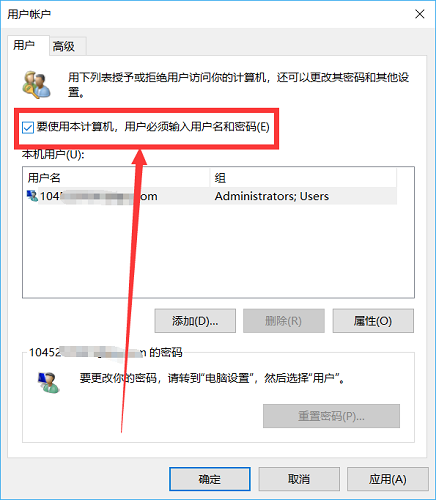Viewport: 436px width, 500px height.
Task: Toggle the 用户必须输入用户名和密码 checkbox
Action: pyautogui.click(x=28, y=127)
